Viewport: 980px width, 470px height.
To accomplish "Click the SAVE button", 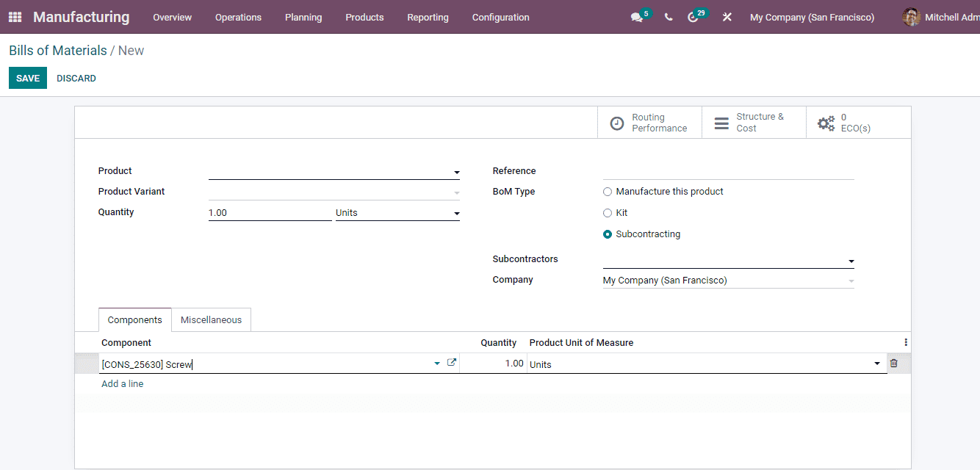I will [x=27, y=77].
